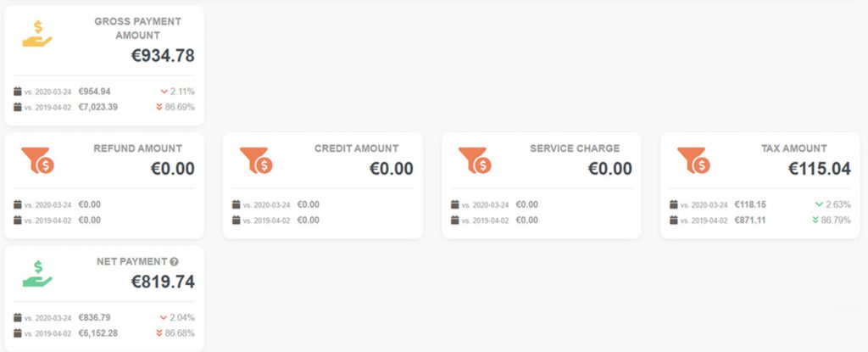Click the Gross Payment Amount card title
This screenshot has width=868, height=352.
point(137,28)
